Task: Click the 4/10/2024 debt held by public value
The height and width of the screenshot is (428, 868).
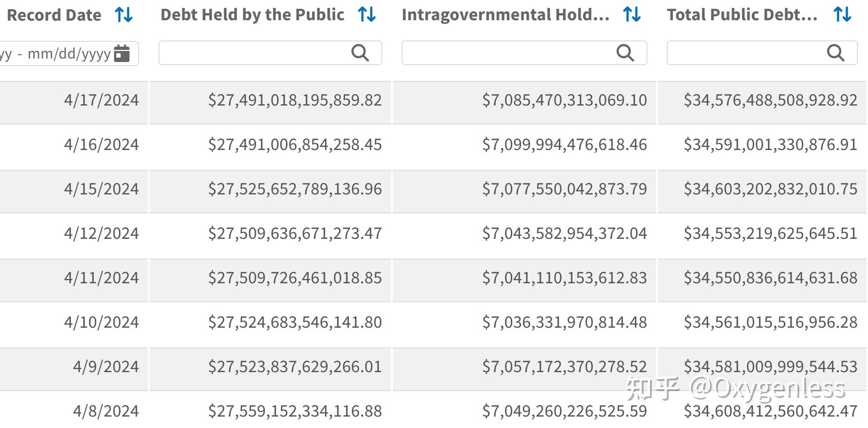Action: pos(295,322)
